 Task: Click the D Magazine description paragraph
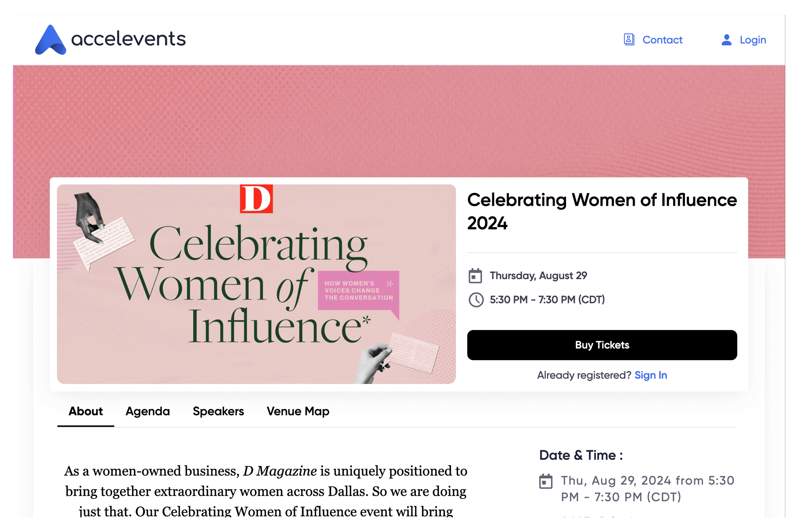click(x=266, y=491)
